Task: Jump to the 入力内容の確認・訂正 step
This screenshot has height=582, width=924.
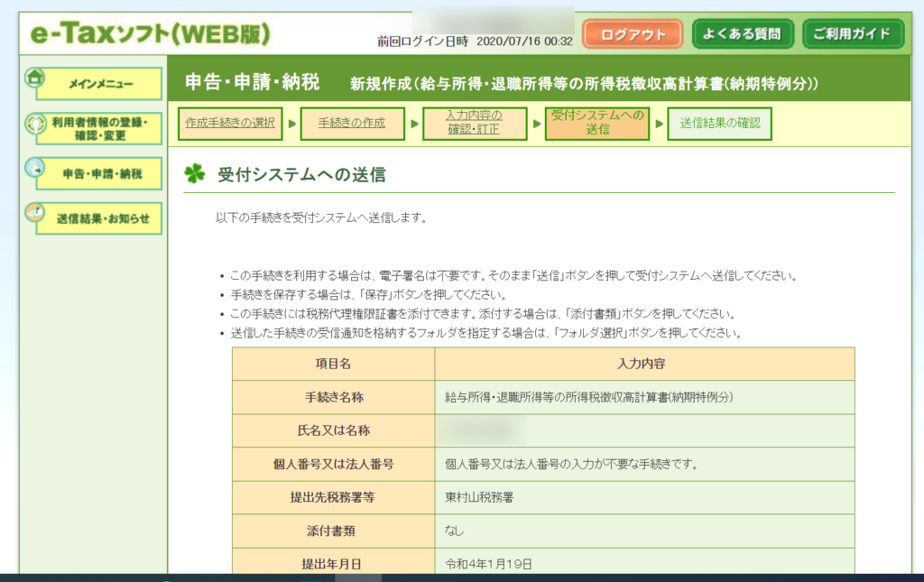Action: click(476, 124)
